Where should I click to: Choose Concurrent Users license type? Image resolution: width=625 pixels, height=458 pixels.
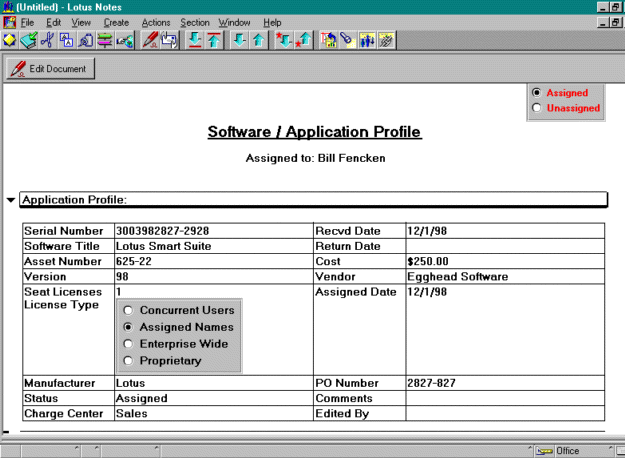(128, 310)
